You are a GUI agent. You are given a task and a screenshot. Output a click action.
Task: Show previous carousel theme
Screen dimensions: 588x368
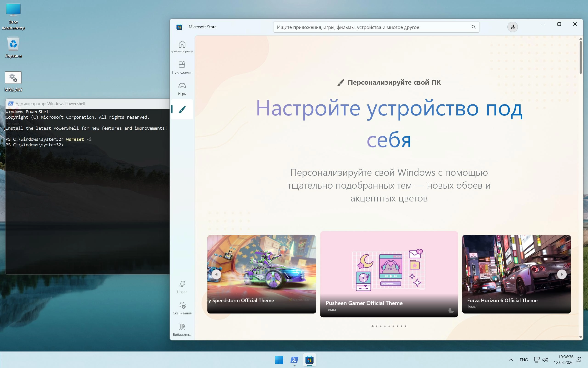(216, 274)
